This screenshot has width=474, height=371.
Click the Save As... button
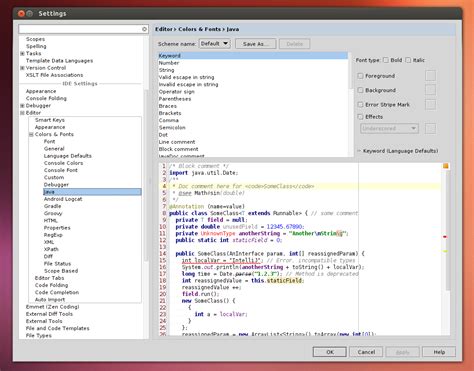click(256, 44)
